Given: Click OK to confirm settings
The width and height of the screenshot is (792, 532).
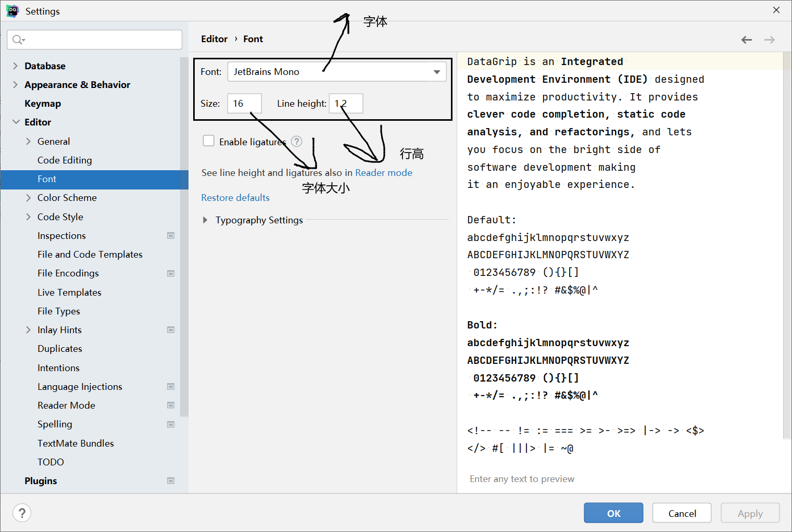Looking at the screenshot, I should [x=613, y=513].
